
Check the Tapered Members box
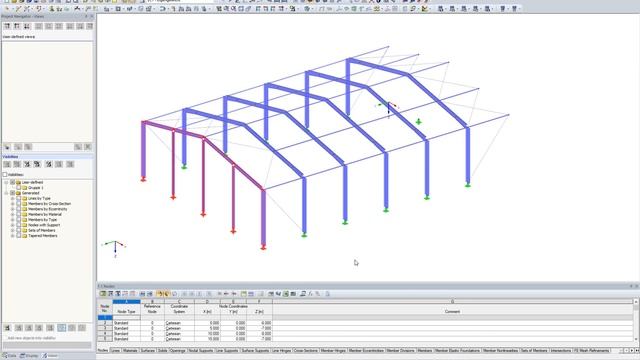(x=19, y=236)
